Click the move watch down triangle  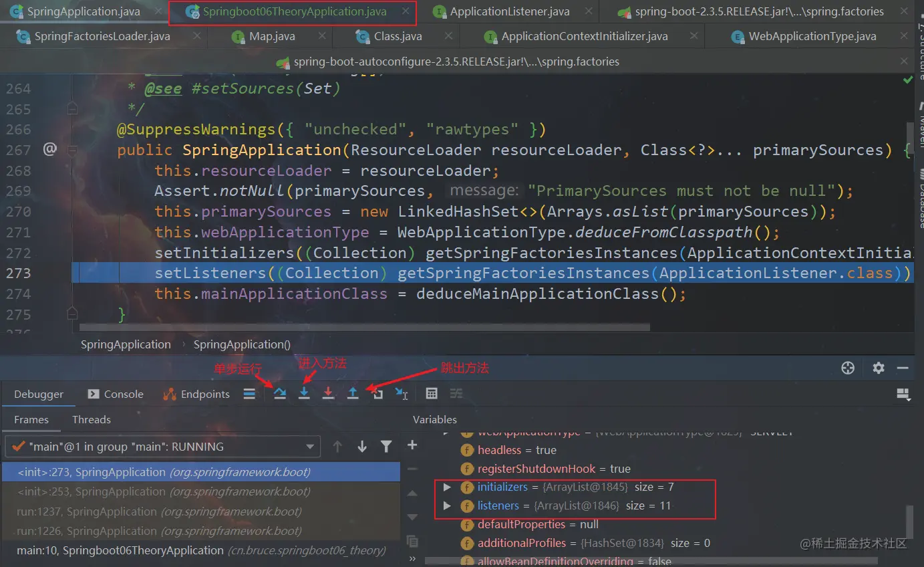[x=412, y=517]
